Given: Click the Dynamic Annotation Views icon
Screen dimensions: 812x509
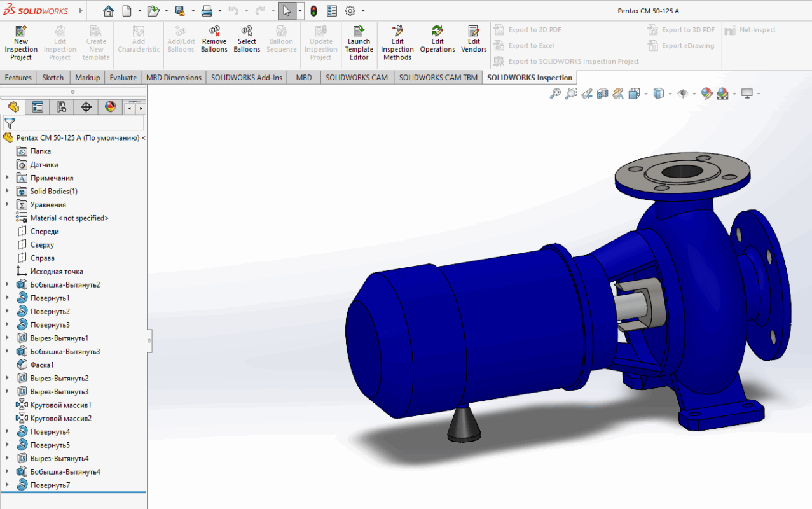Looking at the screenshot, I should coord(618,94).
